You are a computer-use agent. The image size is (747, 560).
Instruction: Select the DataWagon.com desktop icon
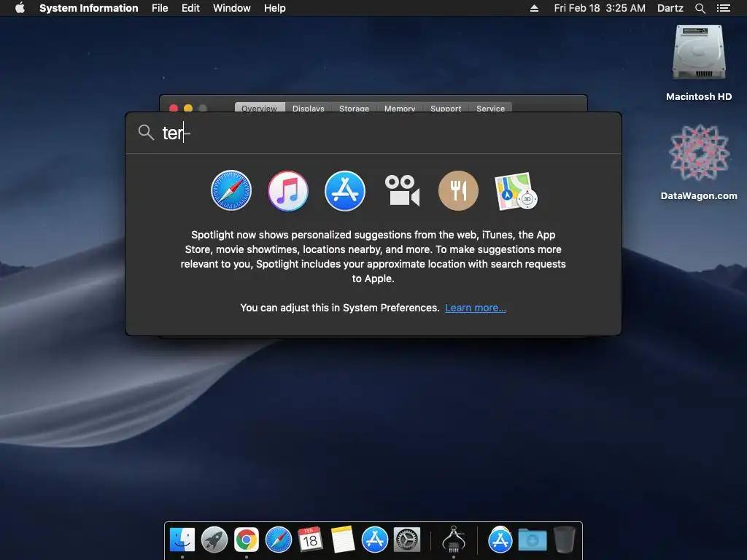(x=699, y=163)
